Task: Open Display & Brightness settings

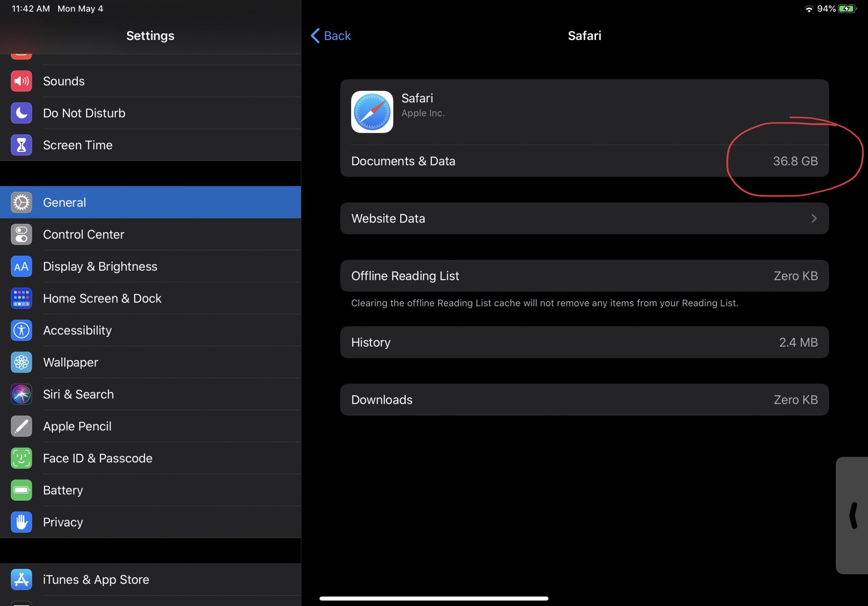Action: pyautogui.click(x=150, y=266)
